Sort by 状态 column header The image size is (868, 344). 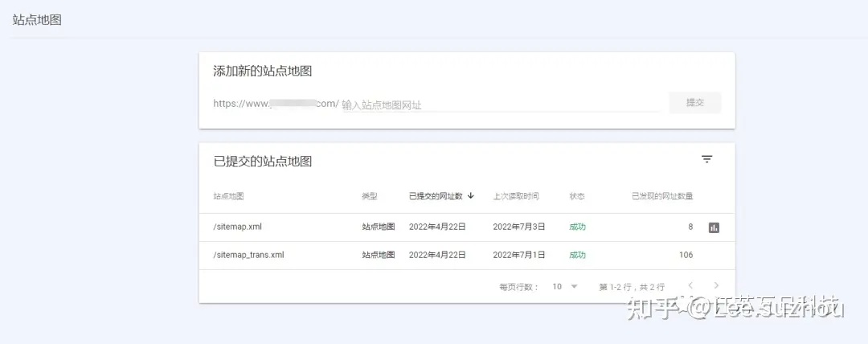[577, 196]
